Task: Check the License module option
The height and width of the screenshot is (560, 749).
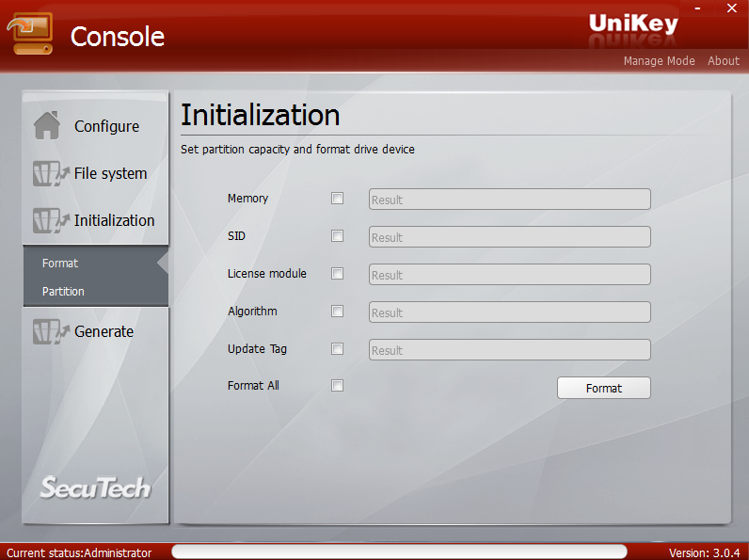Action: 337,274
